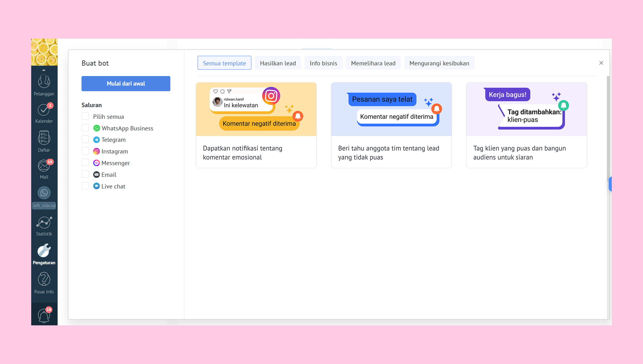Click the Instagram badge on first template

[x=271, y=96]
